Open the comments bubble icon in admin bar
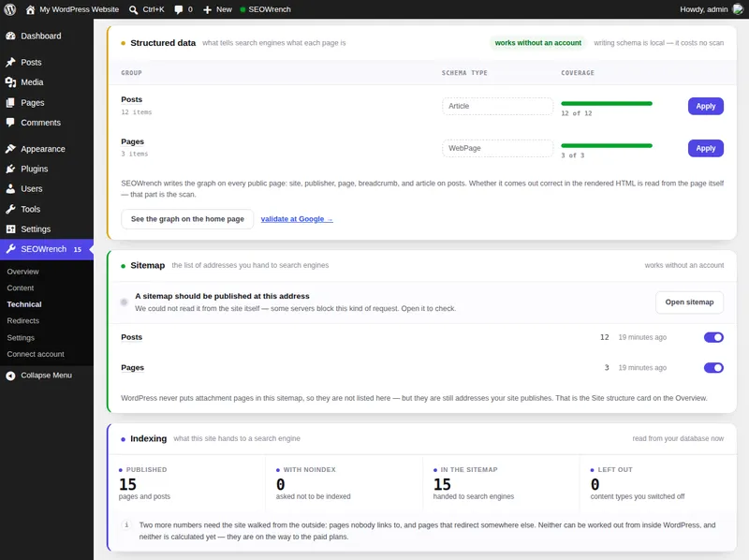The height and width of the screenshot is (560, 749). [178, 9]
